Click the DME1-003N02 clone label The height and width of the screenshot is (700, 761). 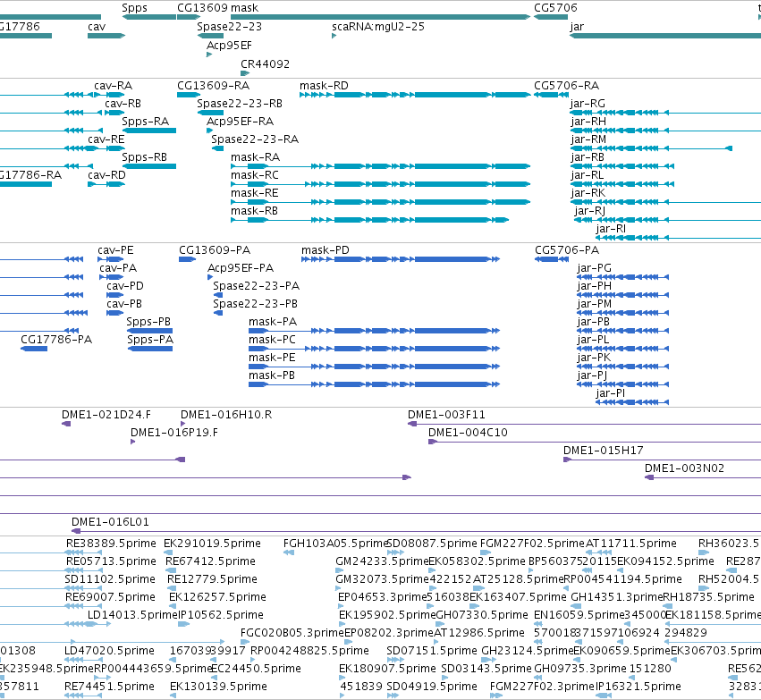tap(684, 468)
